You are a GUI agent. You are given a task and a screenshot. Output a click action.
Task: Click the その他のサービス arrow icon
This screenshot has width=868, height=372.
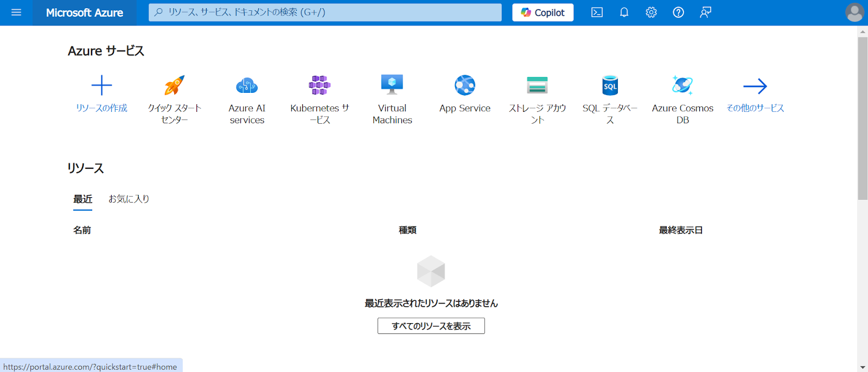pos(755,86)
